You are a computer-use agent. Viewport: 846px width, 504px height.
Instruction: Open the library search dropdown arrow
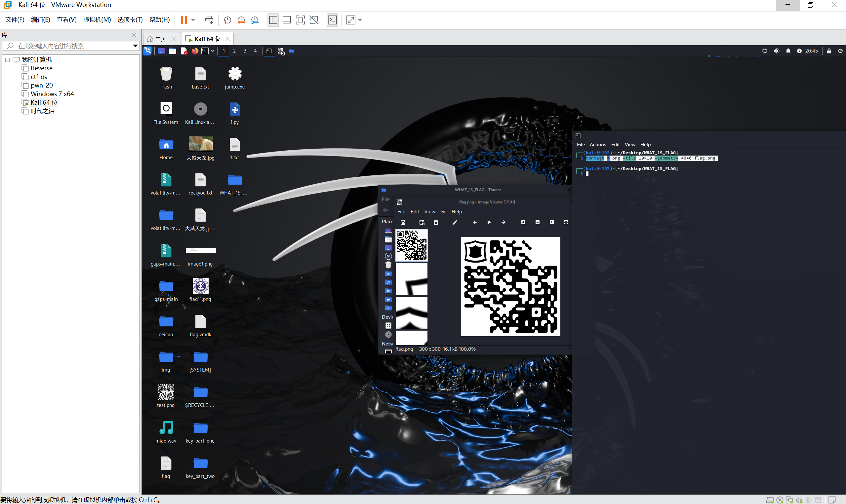tap(135, 46)
